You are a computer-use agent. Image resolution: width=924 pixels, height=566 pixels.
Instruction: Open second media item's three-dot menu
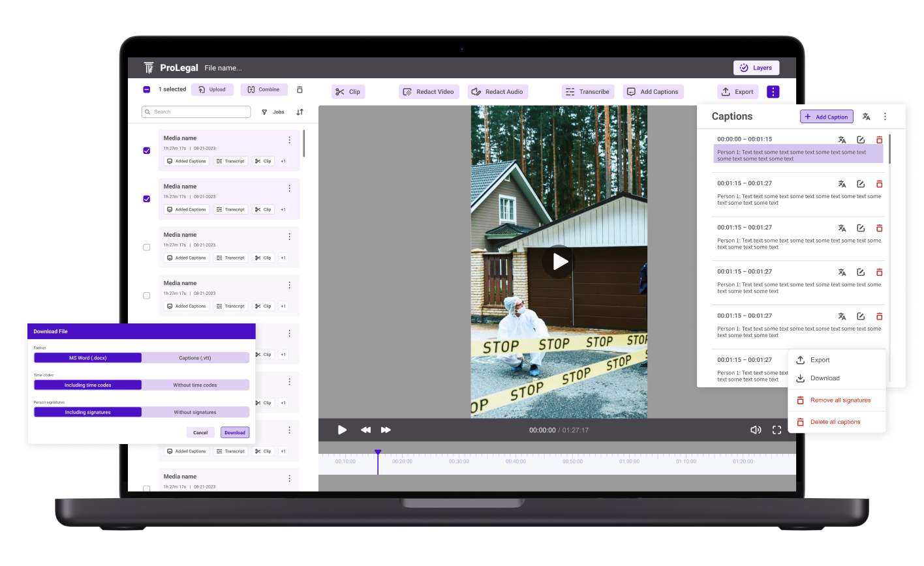(290, 188)
